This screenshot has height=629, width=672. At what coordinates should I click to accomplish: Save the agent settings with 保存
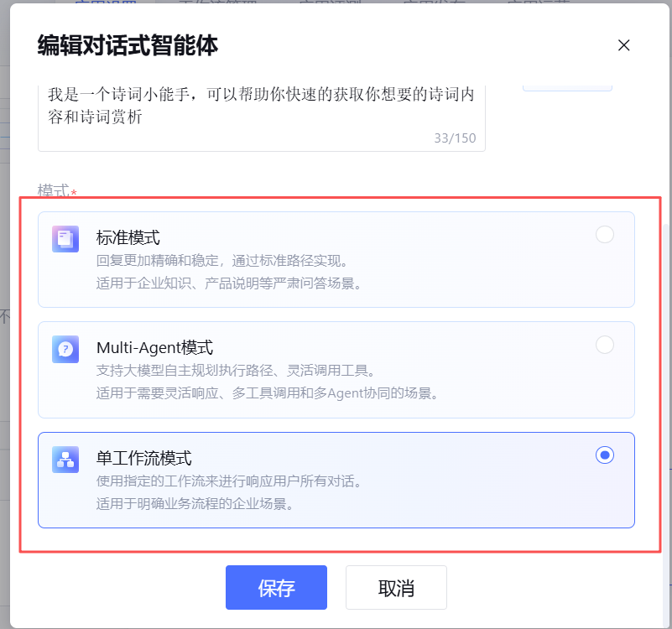276,588
